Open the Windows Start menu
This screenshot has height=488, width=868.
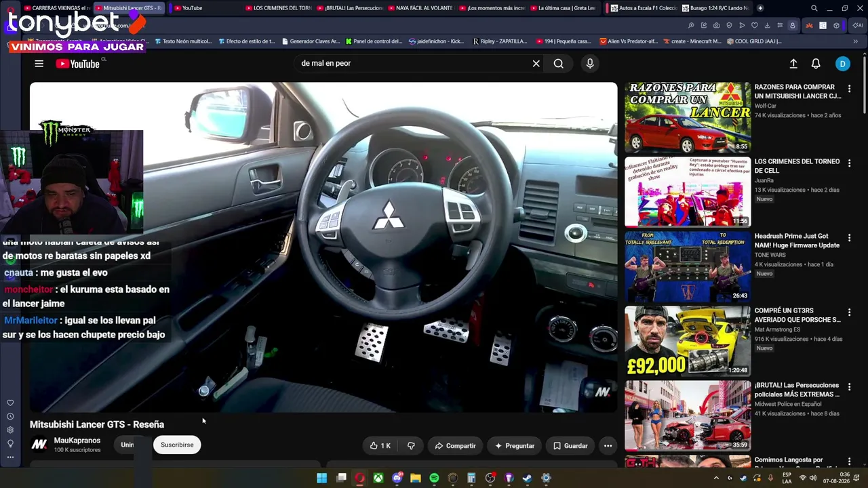(322, 478)
